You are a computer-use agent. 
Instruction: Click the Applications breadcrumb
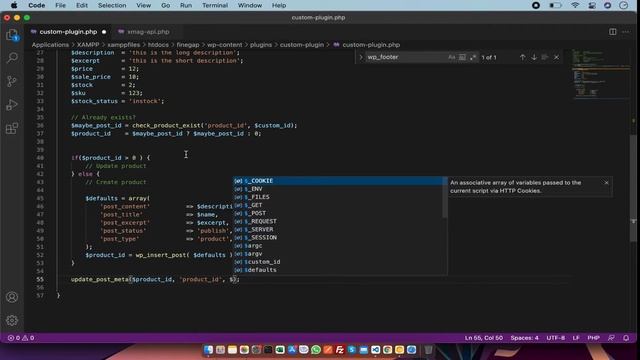click(x=50, y=45)
